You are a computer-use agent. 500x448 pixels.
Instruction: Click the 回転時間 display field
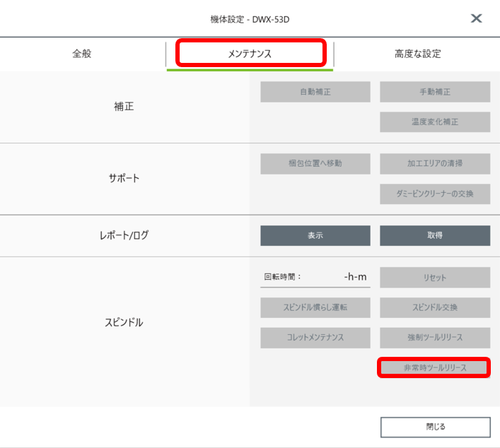(x=315, y=277)
